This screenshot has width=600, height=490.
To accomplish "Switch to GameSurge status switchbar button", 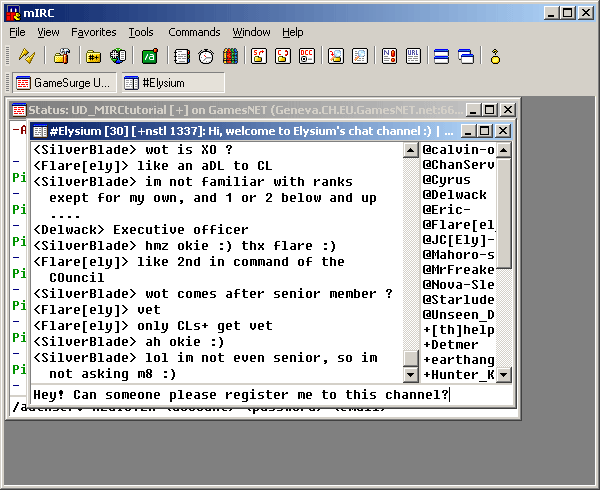I will 65,83.
